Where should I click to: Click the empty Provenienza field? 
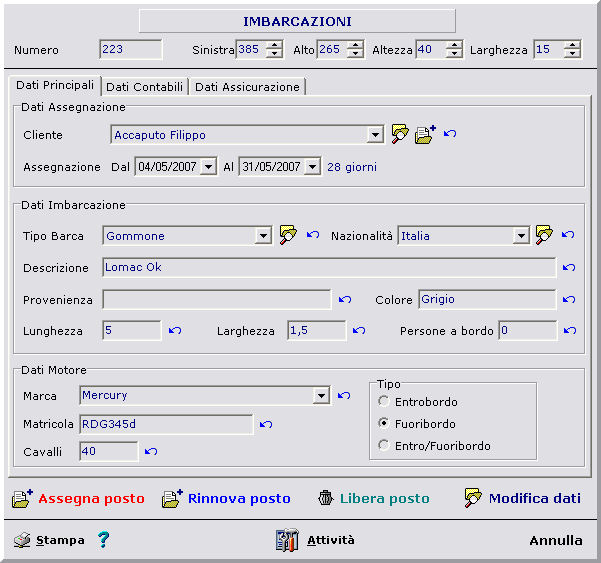point(217,299)
